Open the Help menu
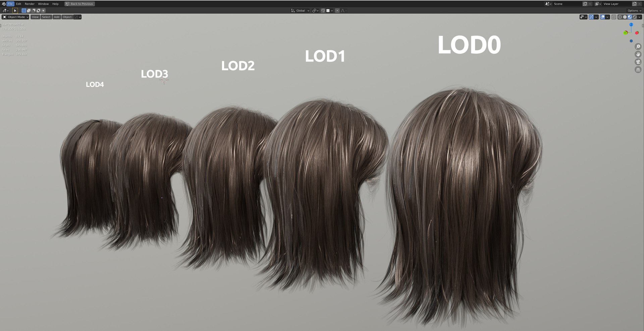644x331 pixels. pos(55,4)
